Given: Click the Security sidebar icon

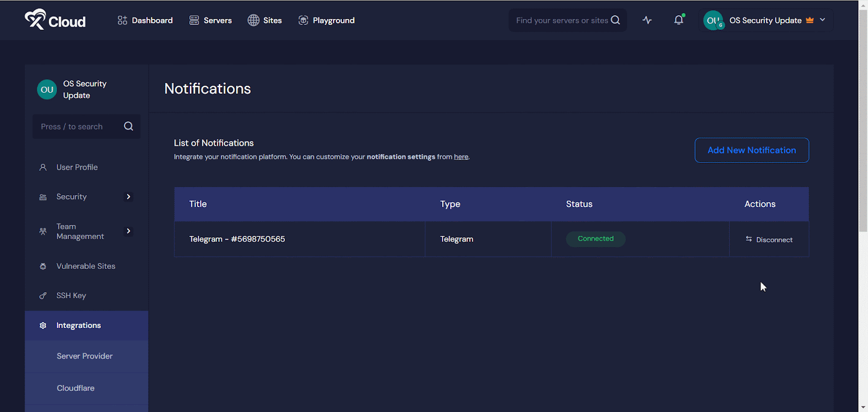Looking at the screenshot, I should (x=43, y=197).
